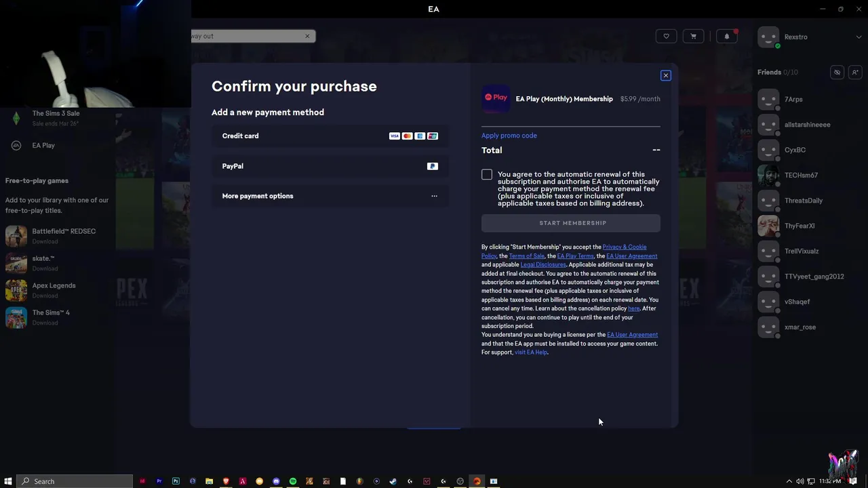Open cancellation policy 'here' link
Image resolution: width=868 pixels, height=488 pixels.
click(x=634, y=308)
